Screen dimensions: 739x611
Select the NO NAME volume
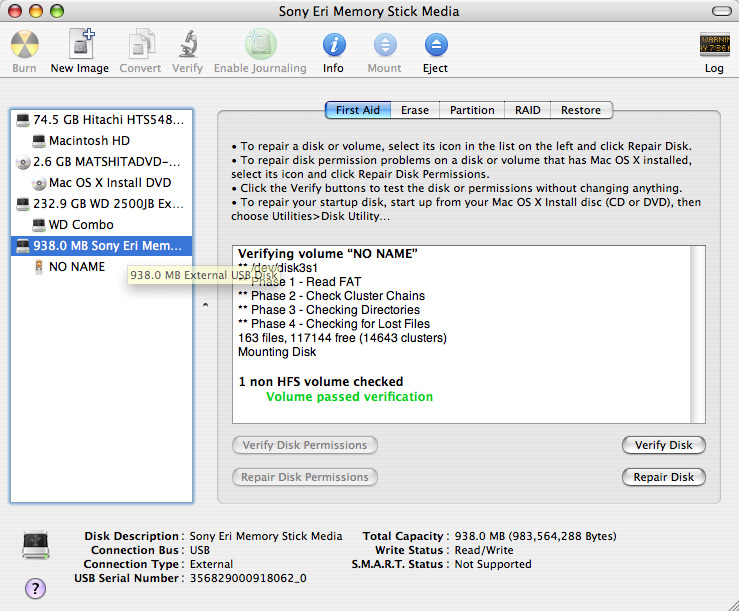[x=76, y=267]
